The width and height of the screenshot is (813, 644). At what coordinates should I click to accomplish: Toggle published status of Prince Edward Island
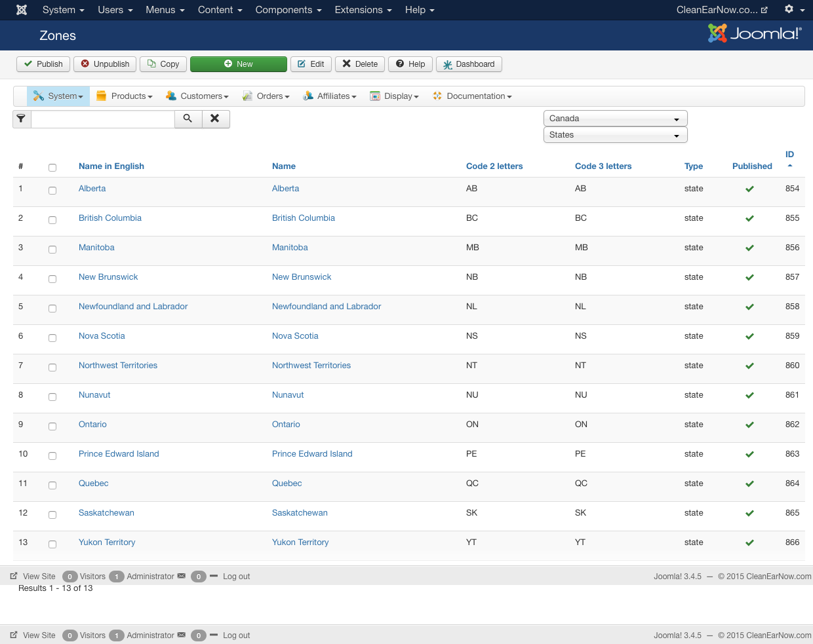pyautogui.click(x=749, y=454)
